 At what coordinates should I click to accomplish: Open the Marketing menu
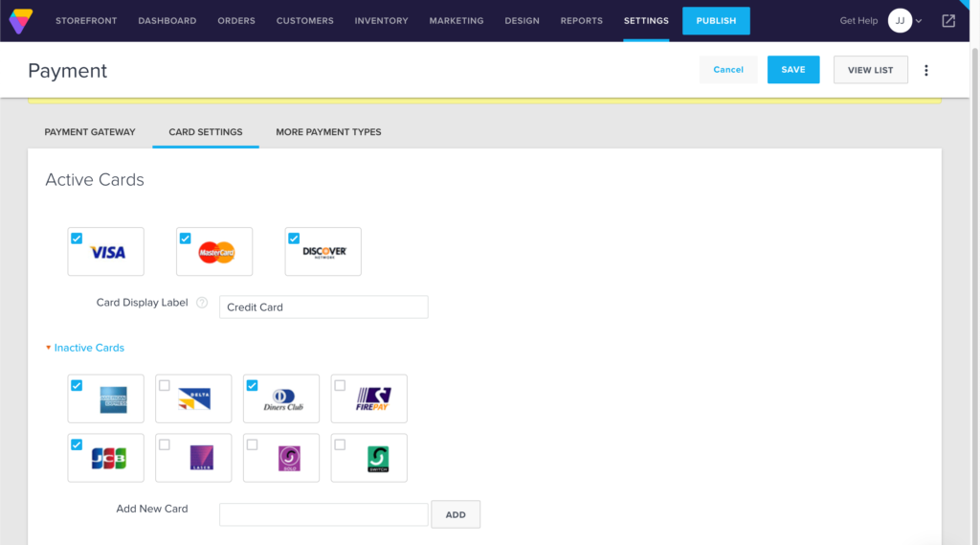tap(457, 21)
